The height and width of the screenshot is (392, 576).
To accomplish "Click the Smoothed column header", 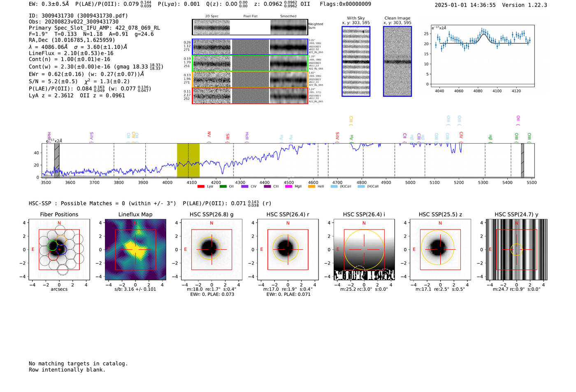I will coord(288,16).
